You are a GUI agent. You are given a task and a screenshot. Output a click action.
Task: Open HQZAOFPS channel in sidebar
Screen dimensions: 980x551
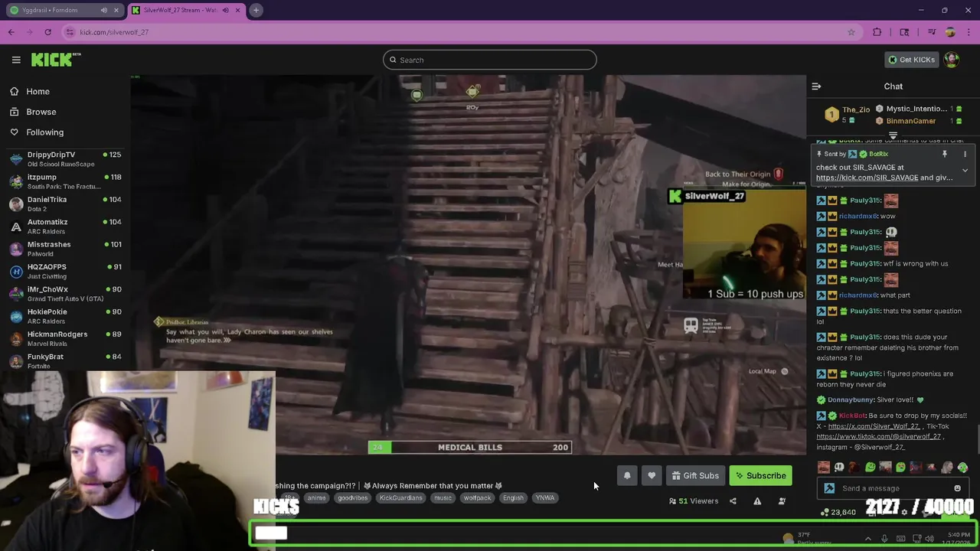click(x=65, y=271)
